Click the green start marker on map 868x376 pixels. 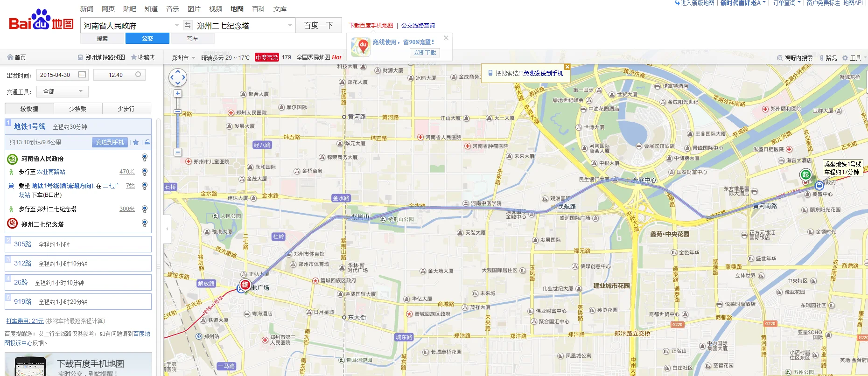pos(806,175)
